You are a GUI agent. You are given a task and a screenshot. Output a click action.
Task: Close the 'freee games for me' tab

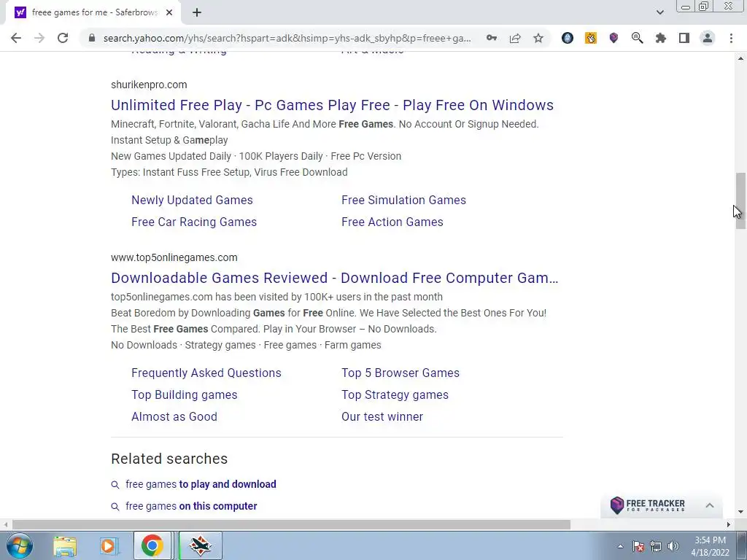pyautogui.click(x=169, y=12)
